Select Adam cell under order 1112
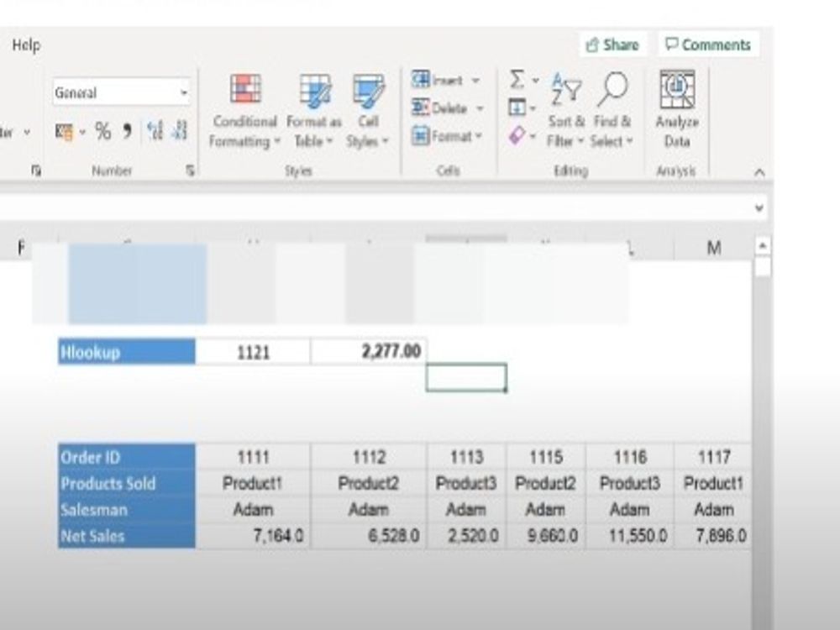This screenshot has width=840, height=630. 369,510
